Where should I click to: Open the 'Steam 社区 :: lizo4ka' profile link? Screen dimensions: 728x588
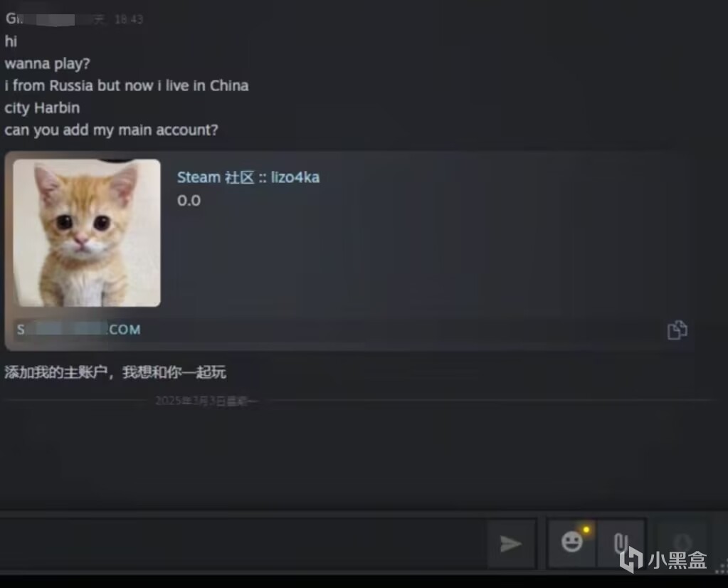[x=248, y=177]
